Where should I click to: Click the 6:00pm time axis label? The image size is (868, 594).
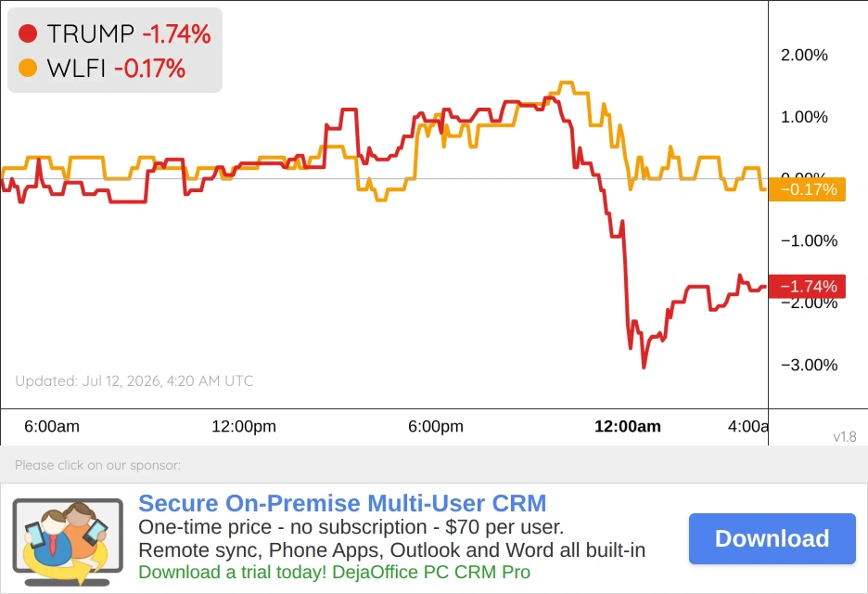tap(436, 426)
